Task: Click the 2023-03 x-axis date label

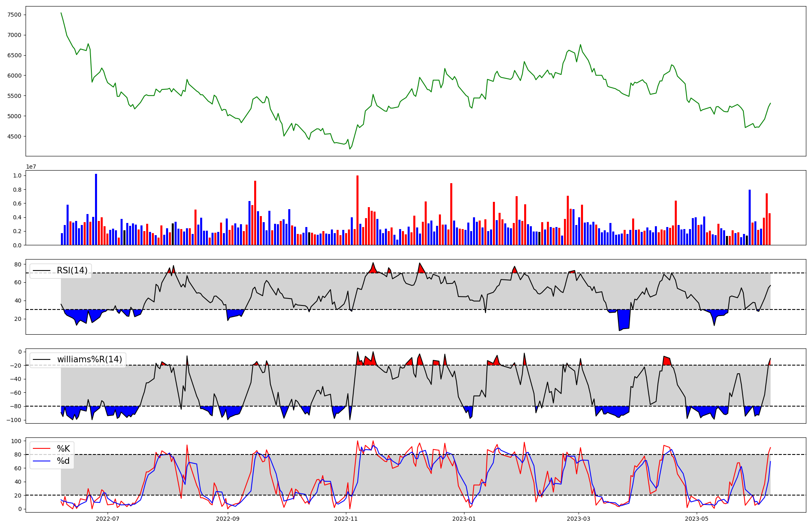Action: click(578, 519)
